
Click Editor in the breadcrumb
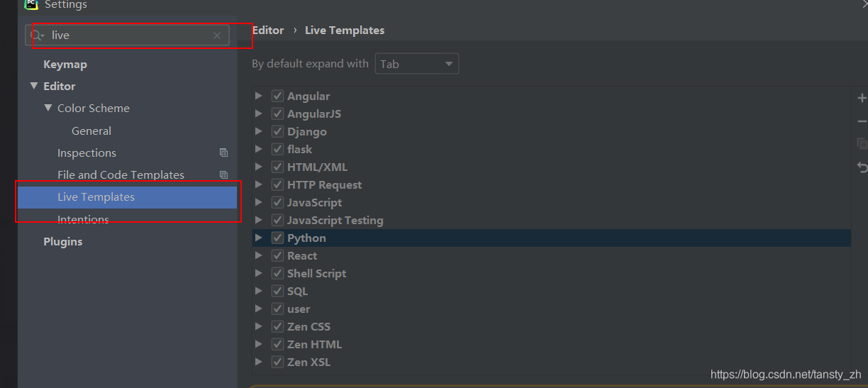click(268, 31)
